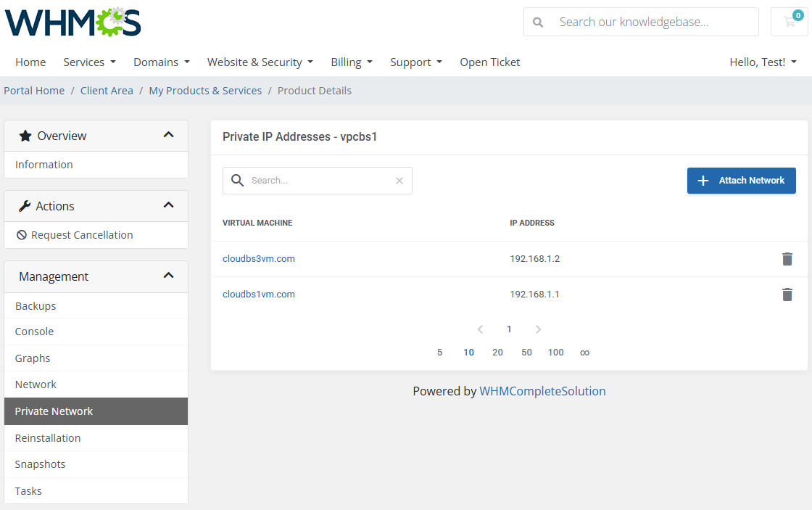The image size is (812, 510).
Task: Open the Hello, Test! account menu
Action: click(x=763, y=62)
